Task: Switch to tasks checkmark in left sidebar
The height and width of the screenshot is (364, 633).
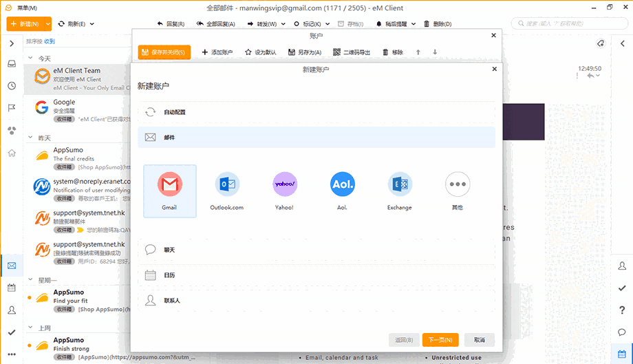Action: click(x=12, y=332)
